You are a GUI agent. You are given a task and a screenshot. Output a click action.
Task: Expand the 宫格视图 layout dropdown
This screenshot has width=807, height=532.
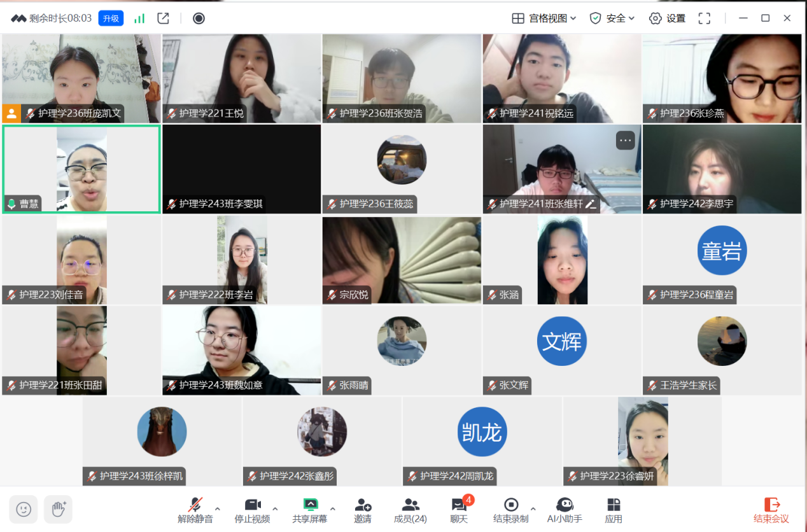(x=544, y=18)
